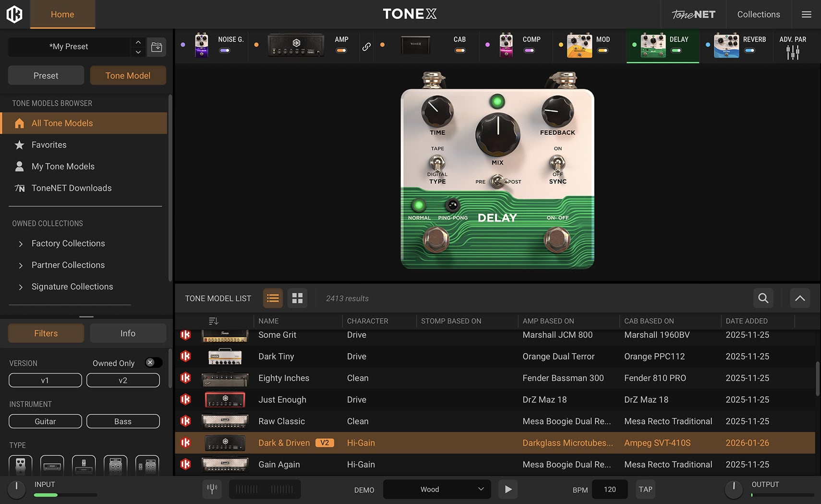Open the advanced parameters sliders icon
The image size is (821, 504).
(793, 52)
